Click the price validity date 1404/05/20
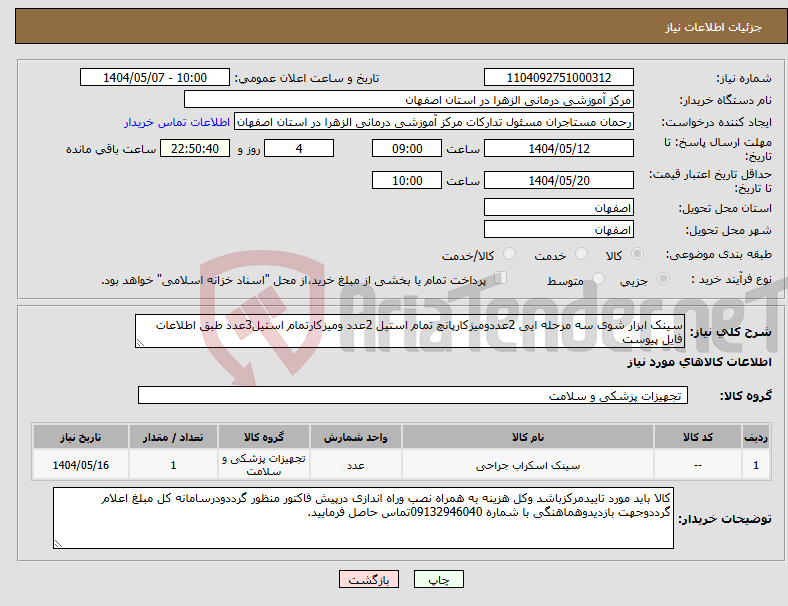Viewport: 788px width, 606px height. coord(559,180)
